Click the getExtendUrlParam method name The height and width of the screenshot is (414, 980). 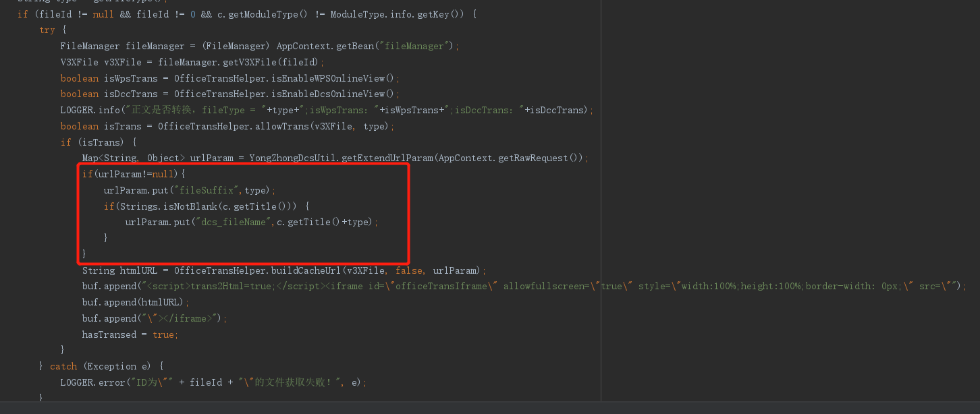pyautogui.click(x=387, y=158)
